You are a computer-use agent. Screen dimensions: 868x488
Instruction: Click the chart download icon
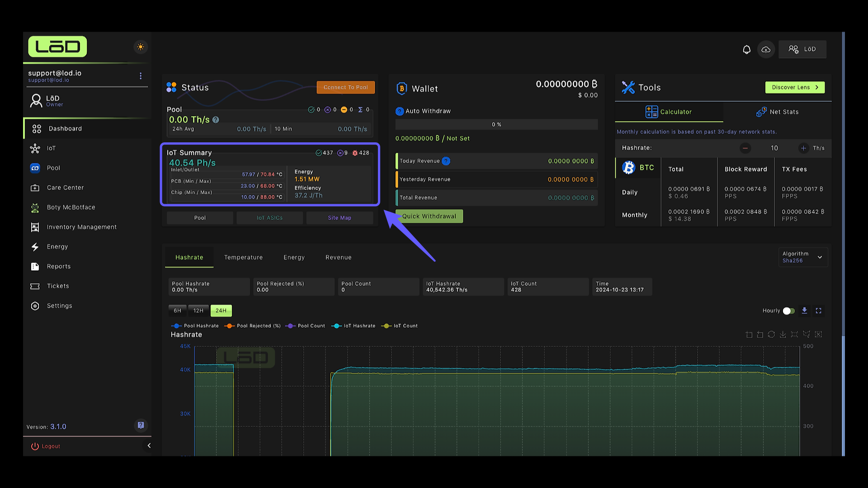pos(804,310)
